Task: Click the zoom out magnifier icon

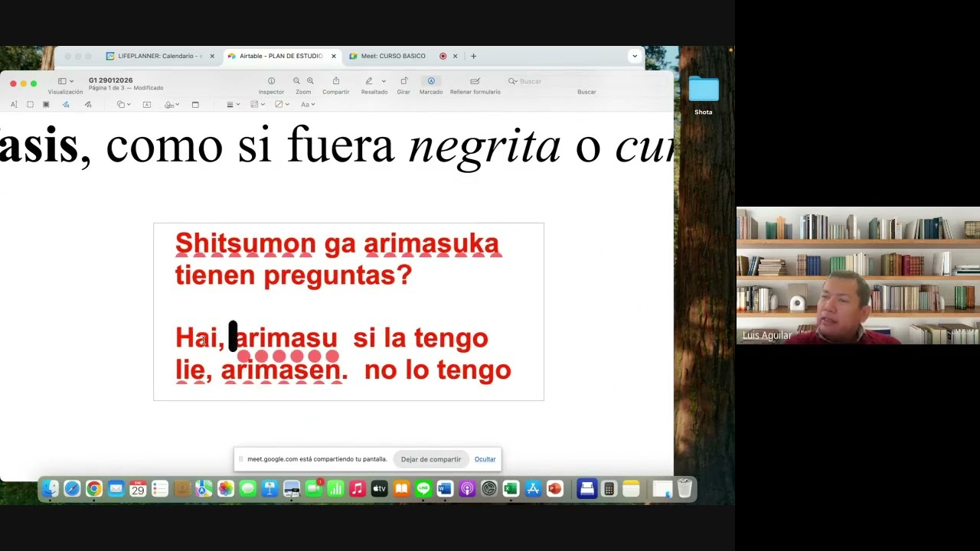Action: 296,81
